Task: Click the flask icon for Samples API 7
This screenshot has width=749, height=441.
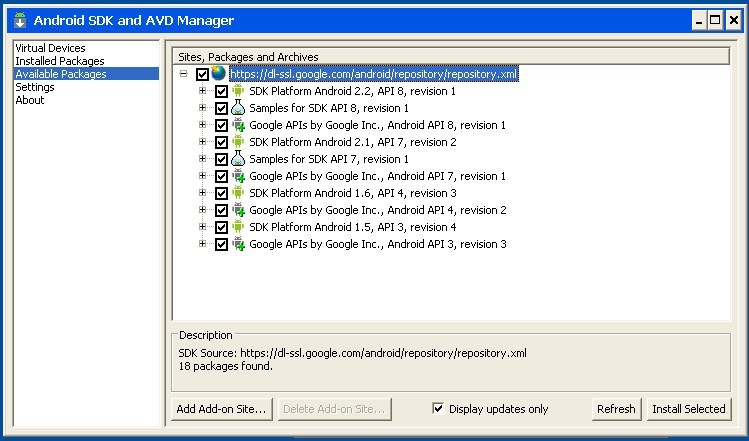Action: pyautogui.click(x=238, y=159)
